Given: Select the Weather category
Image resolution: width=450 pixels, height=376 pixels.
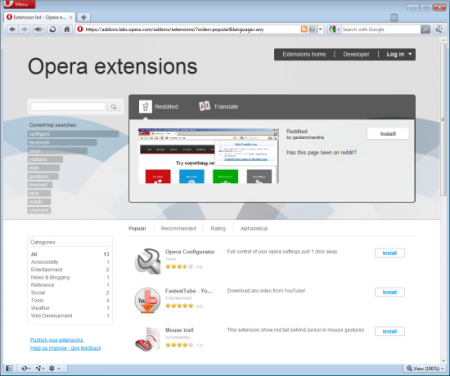Looking at the screenshot, I should [x=70, y=308].
